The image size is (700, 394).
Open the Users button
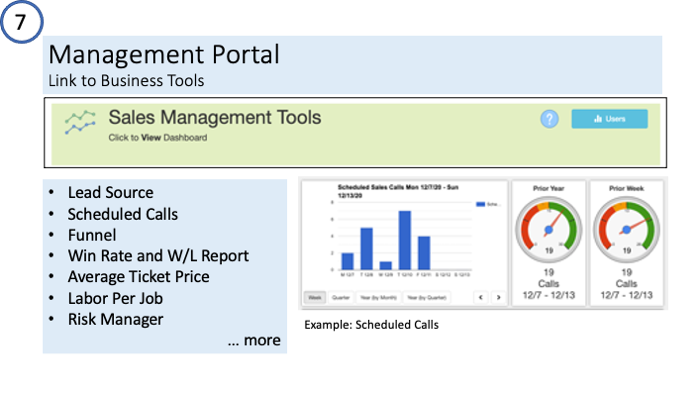pyautogui.click(x=609, y=119)
